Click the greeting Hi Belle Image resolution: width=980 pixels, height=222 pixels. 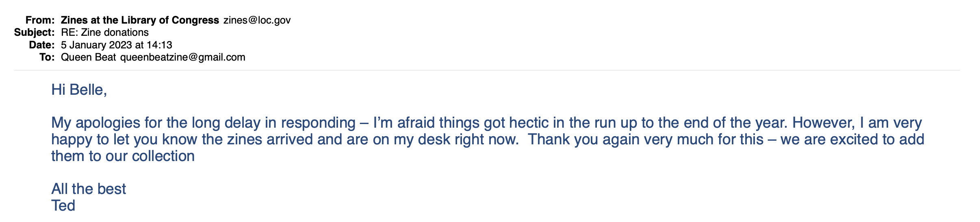[79, 90]
